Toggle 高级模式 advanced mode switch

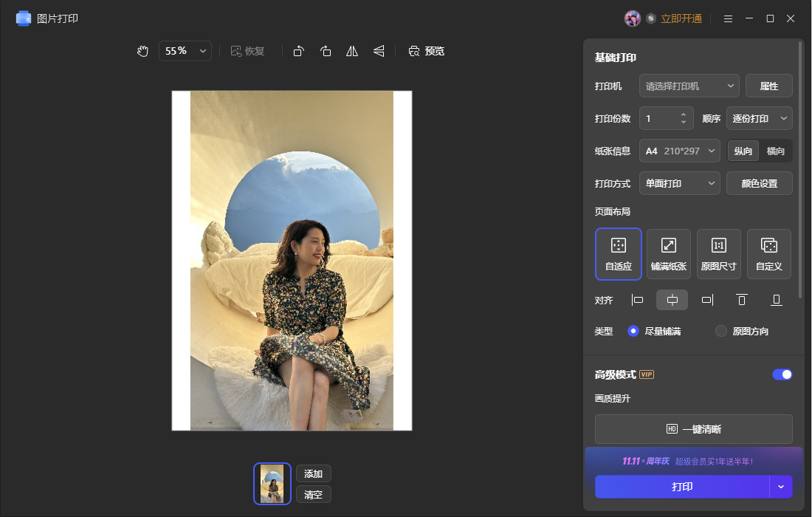[x=782, y=374]
